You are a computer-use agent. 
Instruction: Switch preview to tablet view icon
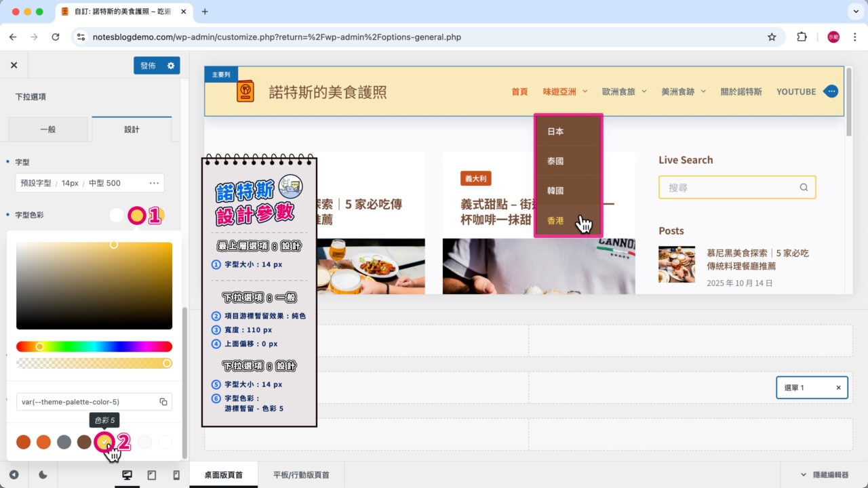(x=151, y=474)
